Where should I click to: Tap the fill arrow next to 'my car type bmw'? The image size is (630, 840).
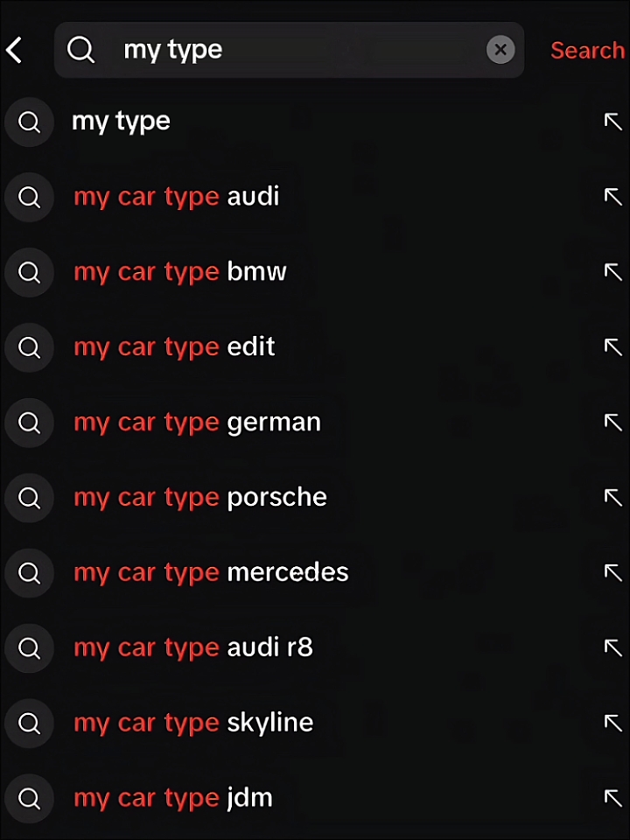[x=613, y=272]
